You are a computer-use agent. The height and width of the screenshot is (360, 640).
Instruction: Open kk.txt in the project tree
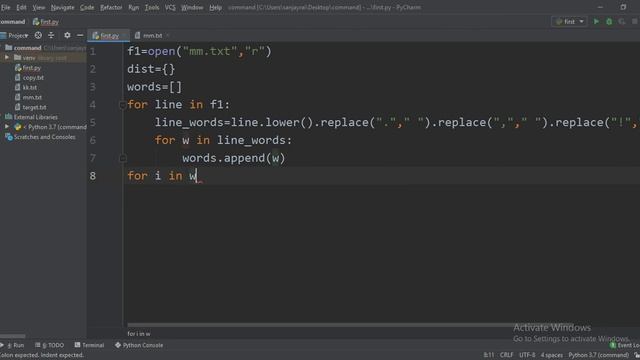[x=29, y=87]
